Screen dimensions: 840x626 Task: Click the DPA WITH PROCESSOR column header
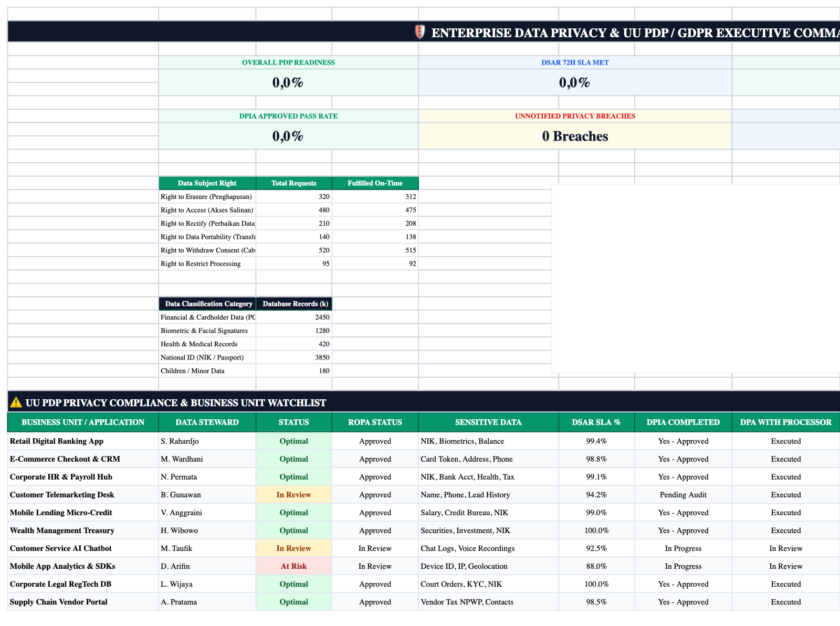786,422
